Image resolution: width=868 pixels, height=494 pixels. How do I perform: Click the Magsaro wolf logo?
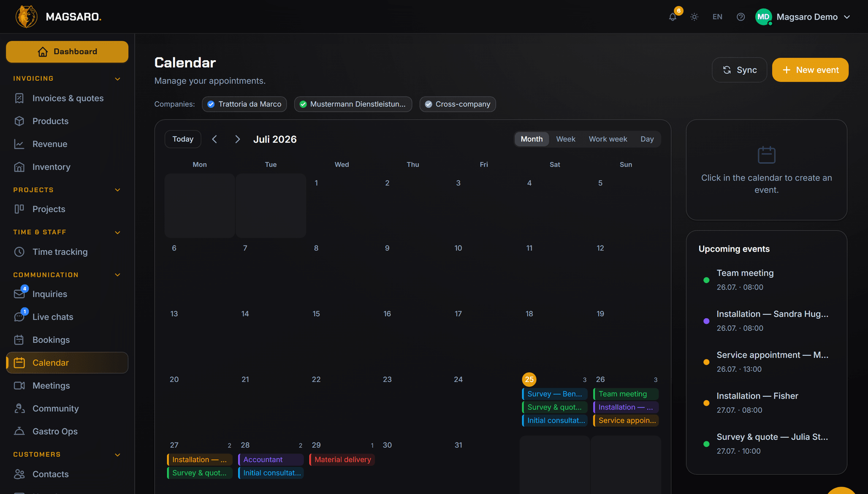click(x=26, y=17)
